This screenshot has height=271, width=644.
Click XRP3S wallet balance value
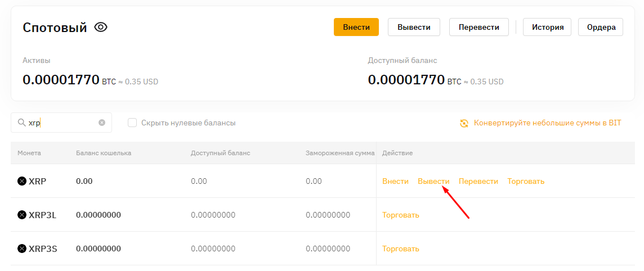[99, 249]
